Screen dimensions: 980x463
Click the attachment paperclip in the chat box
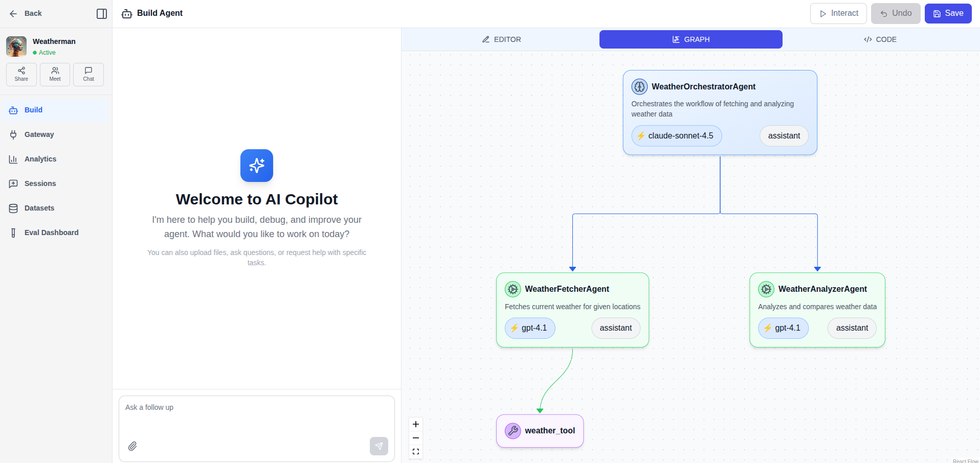tap(132, 446)
